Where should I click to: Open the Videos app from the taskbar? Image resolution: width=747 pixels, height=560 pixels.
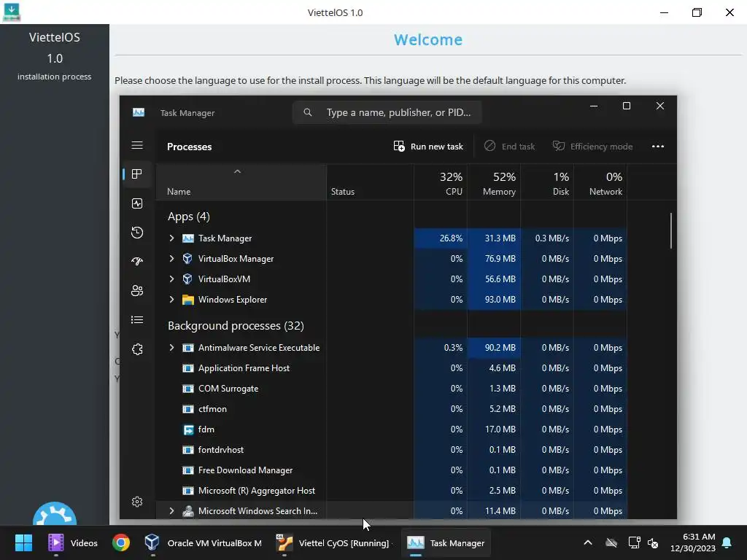[x=73, y=542]
